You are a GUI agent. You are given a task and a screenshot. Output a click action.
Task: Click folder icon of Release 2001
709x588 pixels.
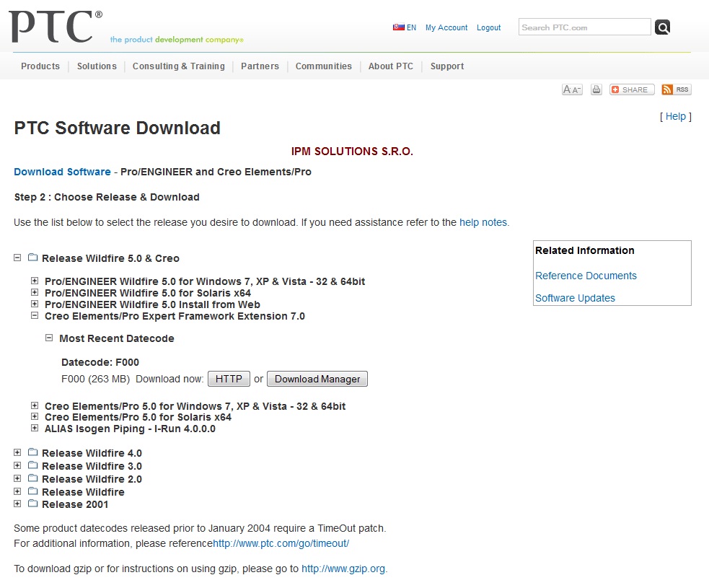pyautogui.click(x=32, y=504)
